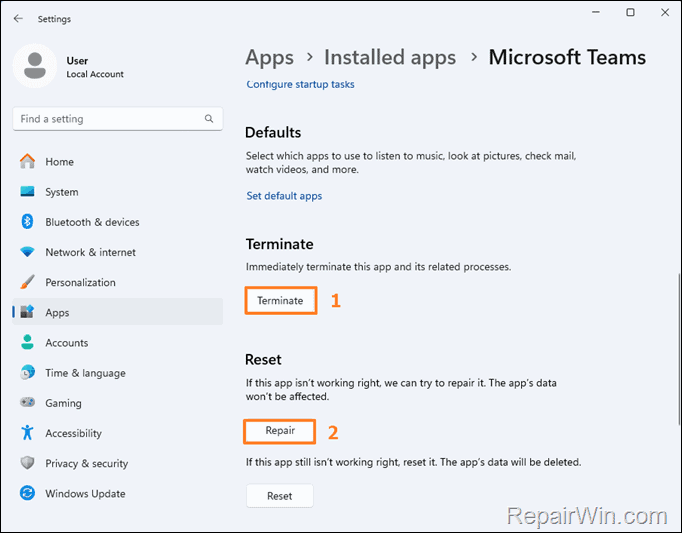Click the Privacy & security shield icon
The image size is (682, 533).
27,463
